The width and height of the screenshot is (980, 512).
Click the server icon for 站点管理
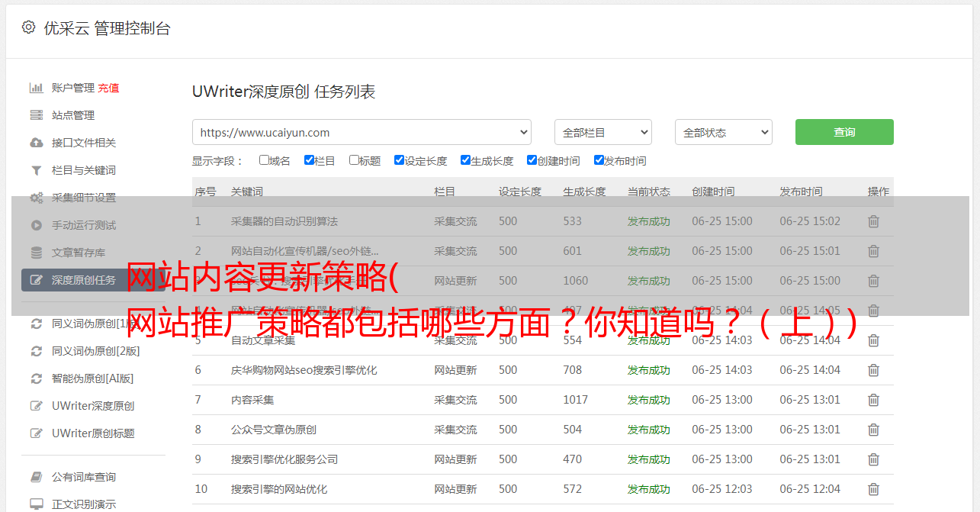(36, 115)
